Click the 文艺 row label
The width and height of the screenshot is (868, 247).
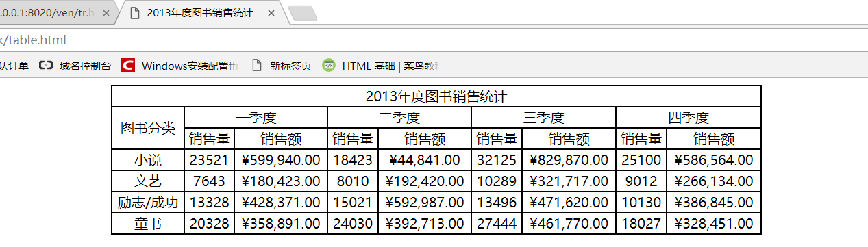pos(148,181)
